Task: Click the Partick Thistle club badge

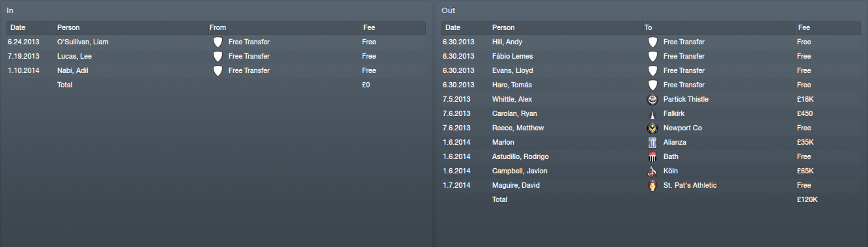Action: 652,99
